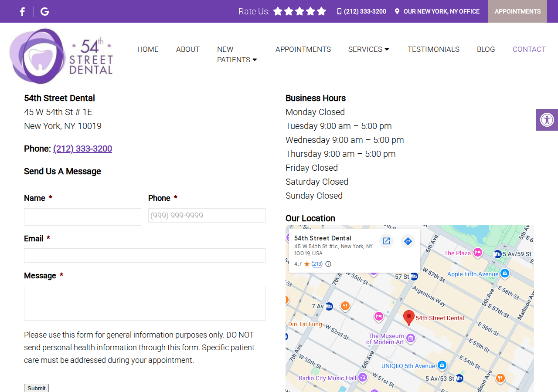This screenshot has width=558, height=392.
Task: Open larger map view icon
Action: pyautogui.click(x=386, y=241)
